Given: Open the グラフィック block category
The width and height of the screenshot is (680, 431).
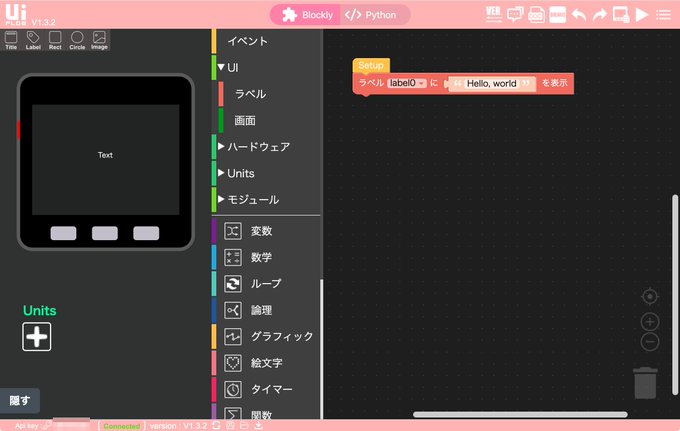Looking at the screenshot, I should click(266, 336).
